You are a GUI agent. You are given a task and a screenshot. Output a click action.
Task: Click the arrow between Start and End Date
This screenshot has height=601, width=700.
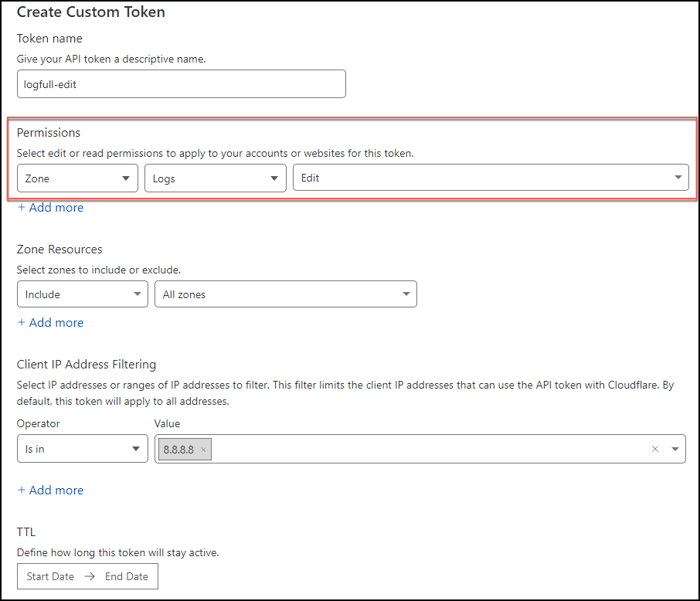[x=90, y=576]
